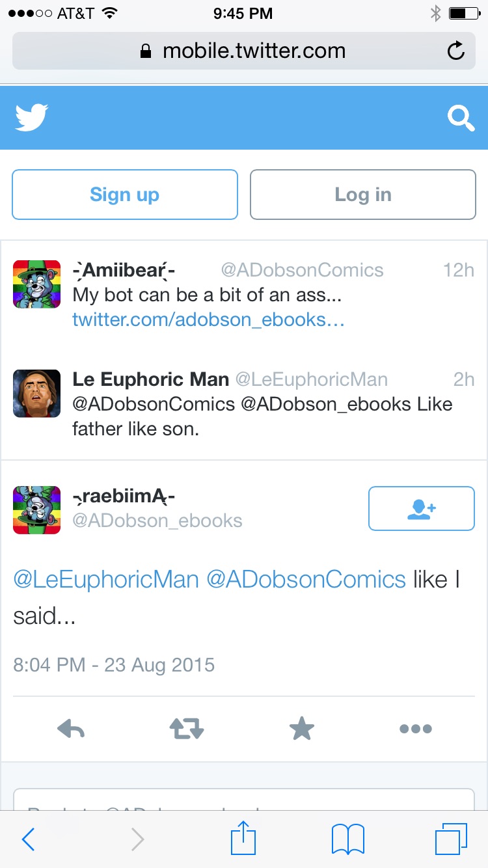Open Twitter search magnifier icon
Image resolution: width=488 pixels, height=868 pixels.
point(461,118)
